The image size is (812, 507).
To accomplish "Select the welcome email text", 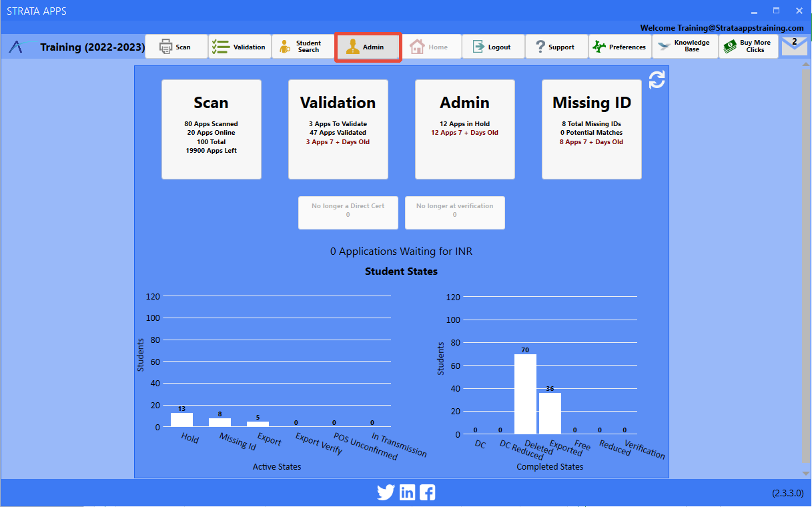I will point(722,28).
